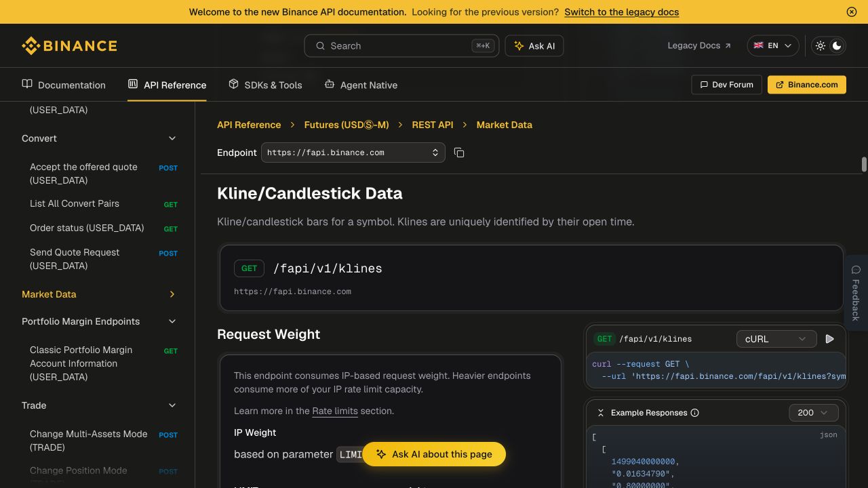Click Ask AI about this page
868x488 pixels.
434,454
